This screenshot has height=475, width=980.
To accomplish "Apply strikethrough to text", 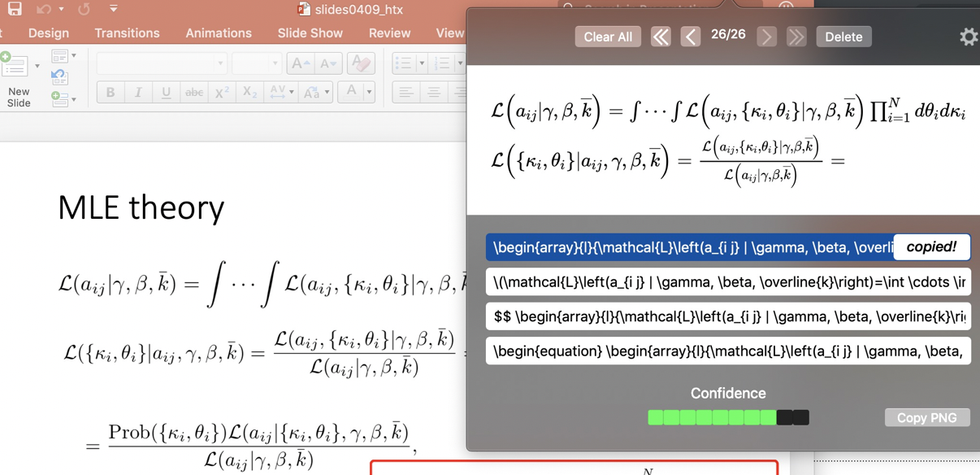I will point(194,92).
